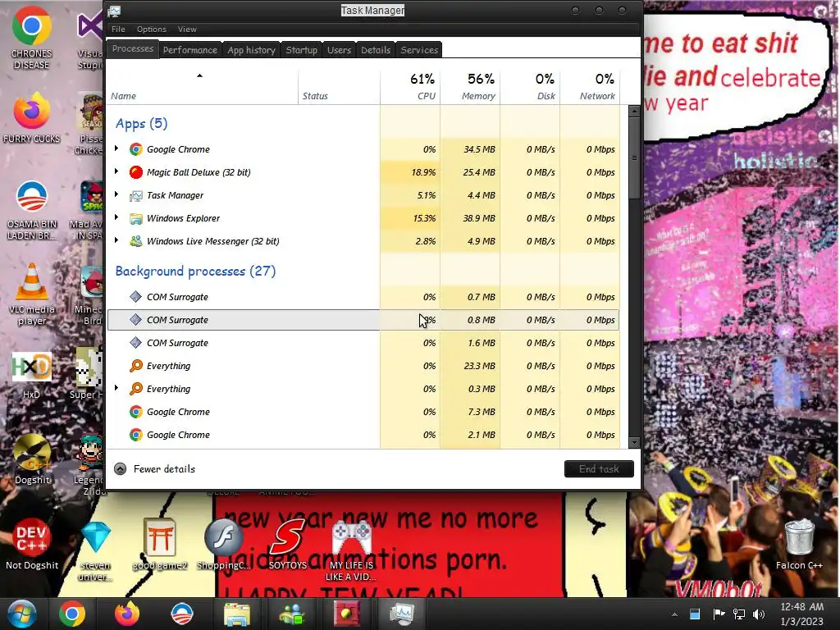
Task: Open the HxD desktop icon
Action: pos(32,375)
